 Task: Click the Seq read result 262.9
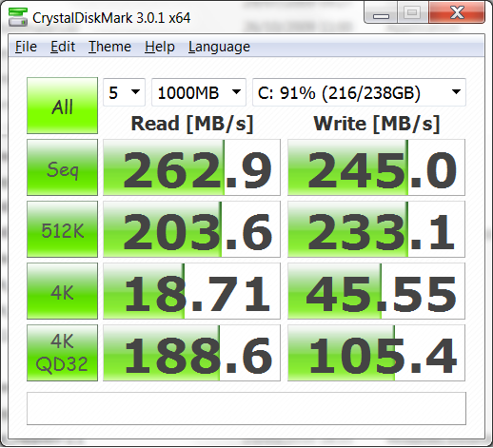(191, 167)
